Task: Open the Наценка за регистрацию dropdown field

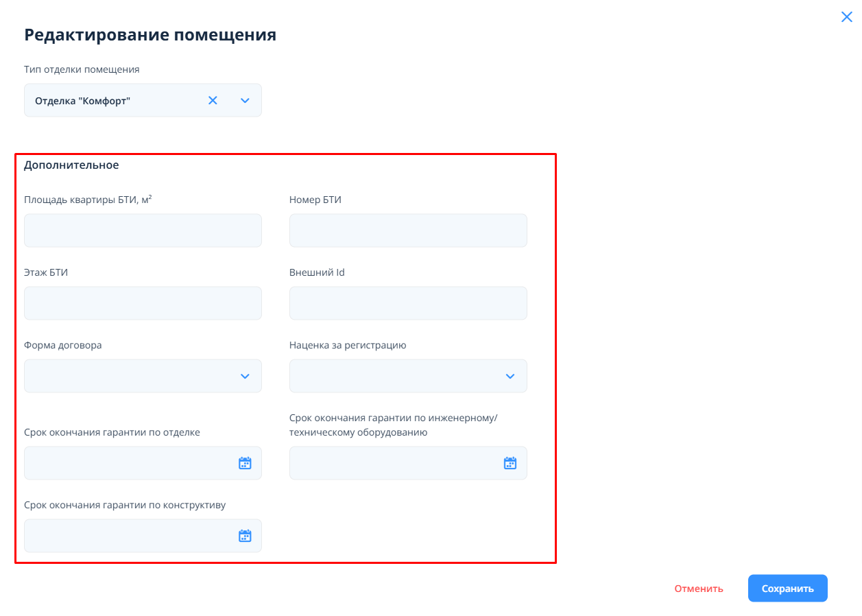Action: click(394, 376)
